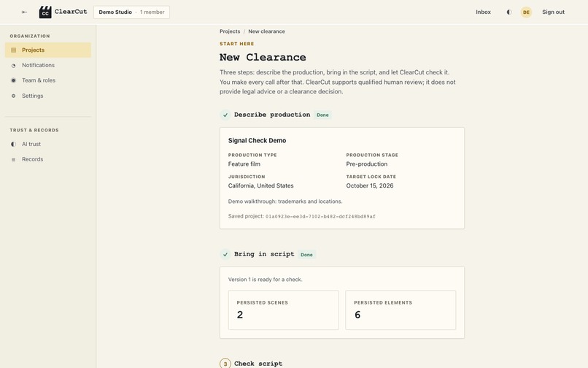The width and height of the screenshot is (588, 368).
Task: Click the step 3 circle icon
Action: [x=225, y=364]
